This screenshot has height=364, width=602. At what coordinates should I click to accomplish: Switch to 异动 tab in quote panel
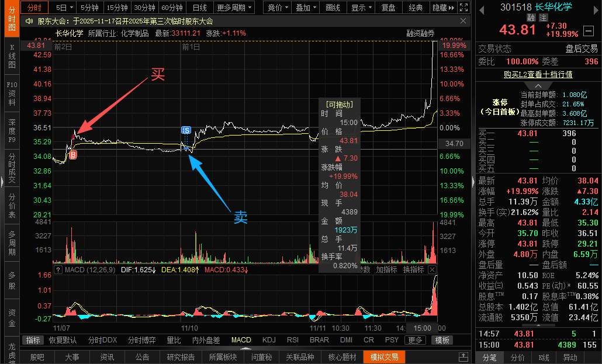570,358
